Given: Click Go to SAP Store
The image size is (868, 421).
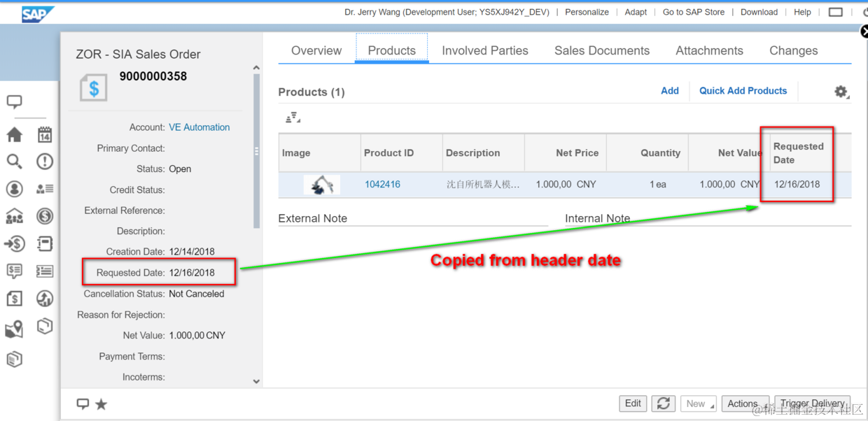Looking at the screenshot, I should 694,12.
